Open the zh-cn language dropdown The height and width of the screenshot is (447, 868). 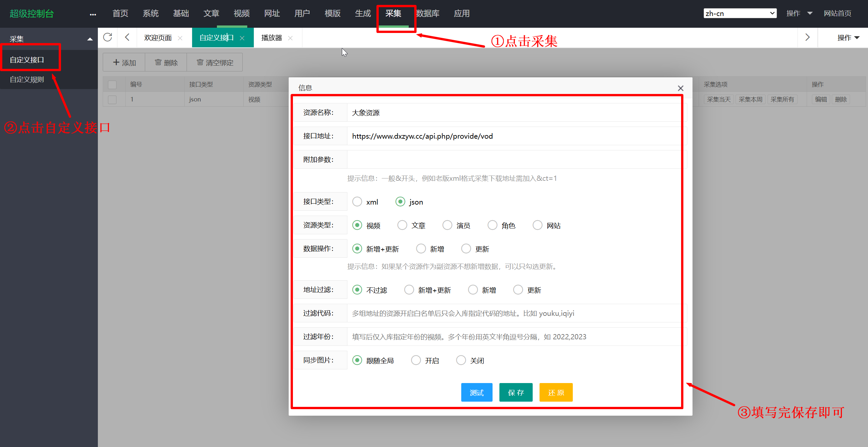pyautogui.click(x=740, y=13)
